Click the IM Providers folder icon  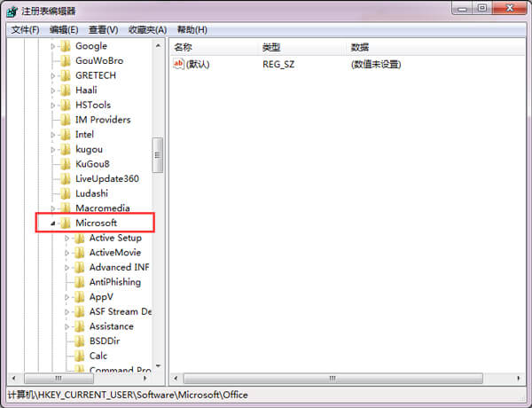click(x=65, y=120)
